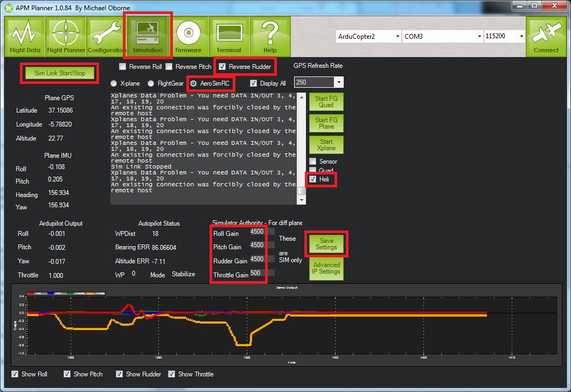The height and width of the screenshot is (392, 571).
Task: Click the Roll Gain input field
Action: coord(257,232)
